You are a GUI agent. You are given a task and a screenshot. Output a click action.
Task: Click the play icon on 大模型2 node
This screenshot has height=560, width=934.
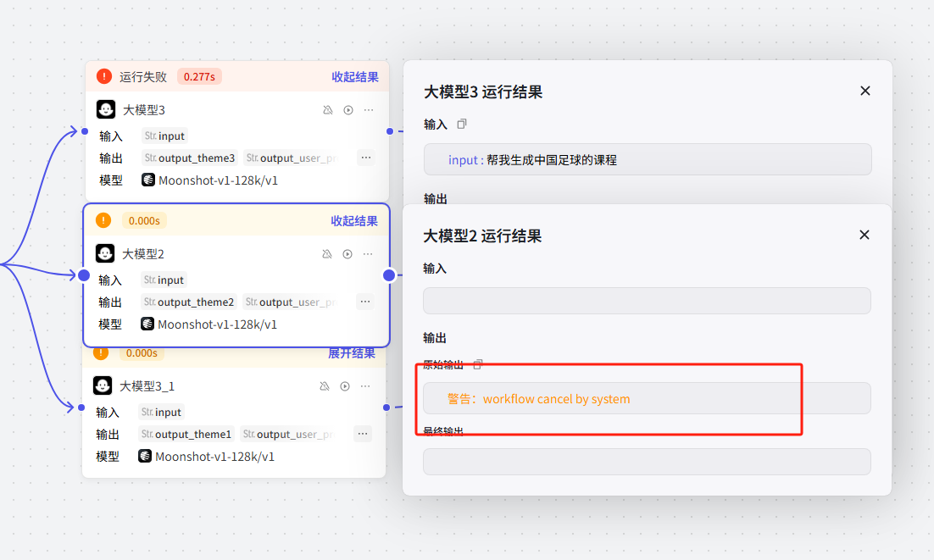347,254
